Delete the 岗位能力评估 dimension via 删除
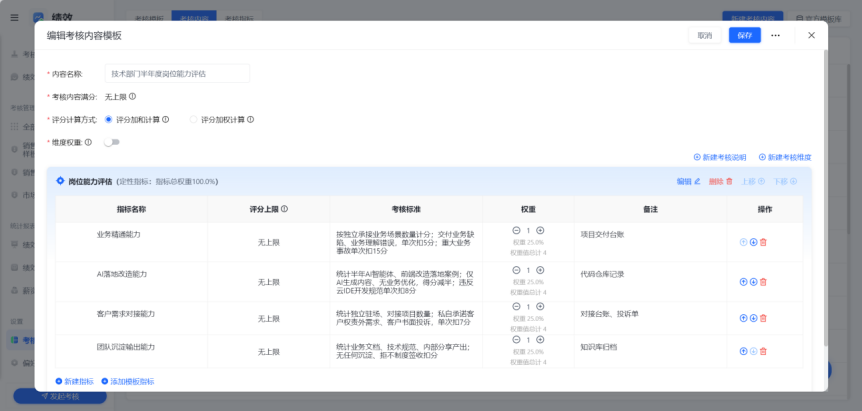862x411 pixels. pos(721,181)
